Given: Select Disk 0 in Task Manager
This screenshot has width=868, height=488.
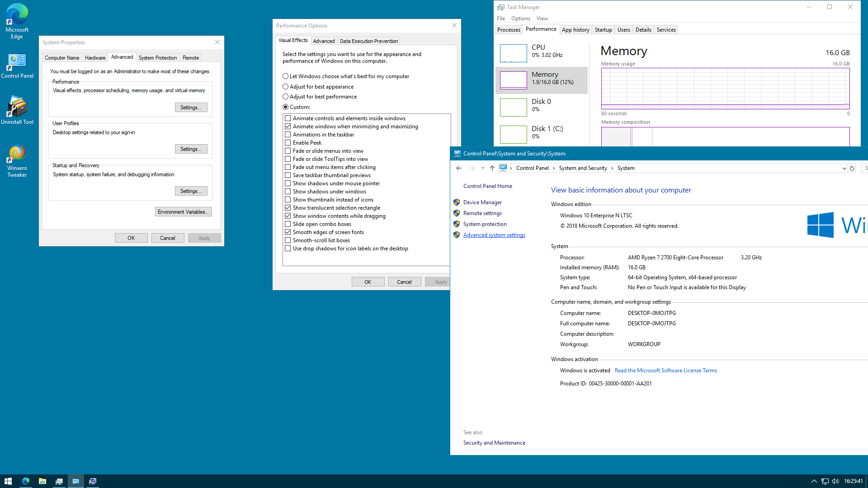Looking at the screenshot, I should [541, 108].
